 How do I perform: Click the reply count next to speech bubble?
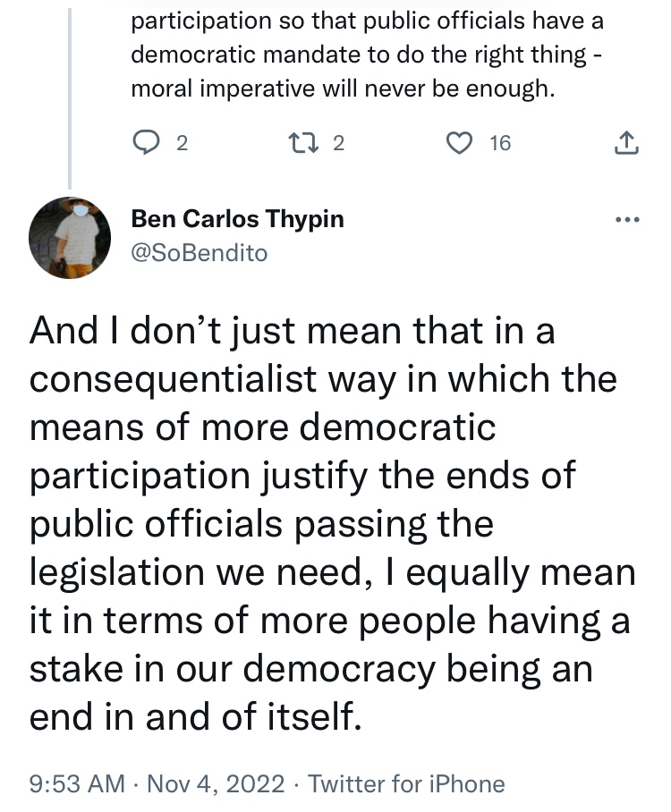point(182,142)
